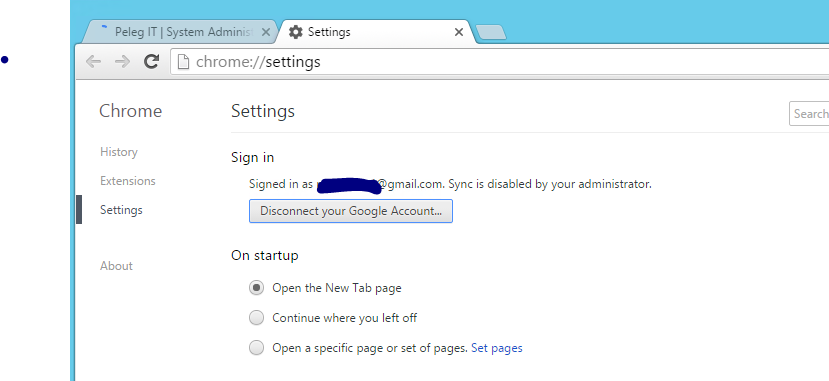The height and width of the screenshot is (381, 829).
Task: Click the chrome://settings address bar
Action: 500,62
